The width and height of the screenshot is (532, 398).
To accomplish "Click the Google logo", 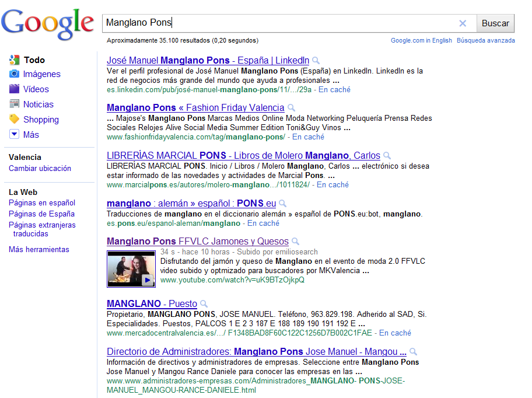I will (47, 24).
